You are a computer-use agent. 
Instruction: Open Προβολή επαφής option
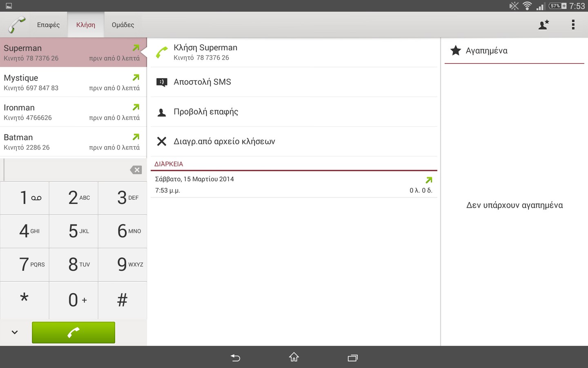(294, 112)
